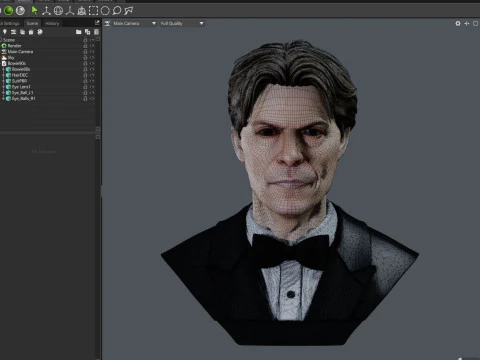480x360 pixels.
Task: Click the green sphere render icon
Action: coord(8,11)
